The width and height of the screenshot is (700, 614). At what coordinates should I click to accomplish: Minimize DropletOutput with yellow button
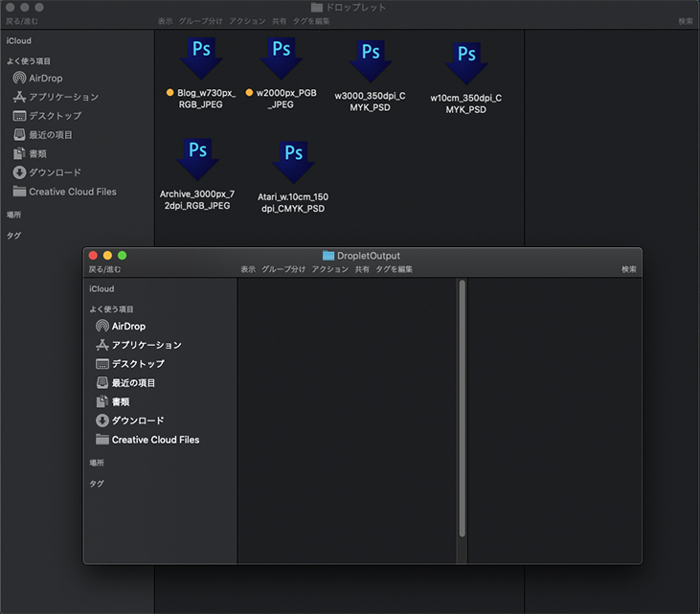point(107,256)
